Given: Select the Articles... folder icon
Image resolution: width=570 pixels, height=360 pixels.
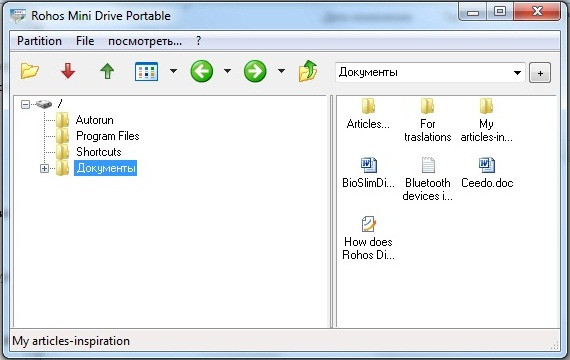Looking at the screenshot, I should pyautogui.click(x=368, y=106).
